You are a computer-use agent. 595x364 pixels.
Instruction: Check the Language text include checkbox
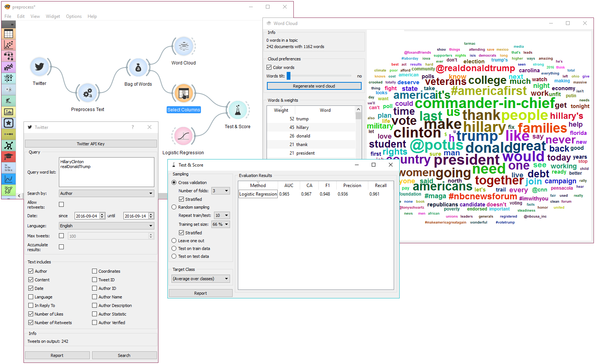coord(31,297)
